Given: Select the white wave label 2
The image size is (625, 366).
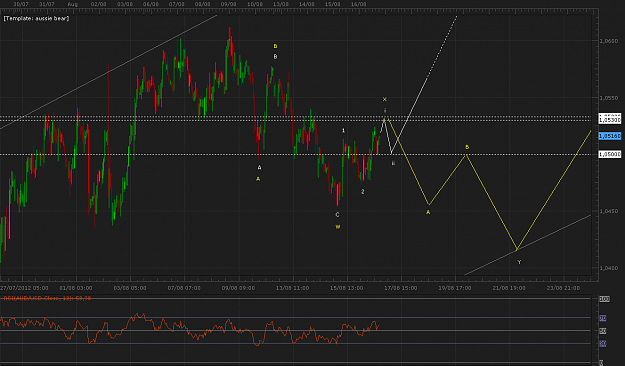Looking at the screenshot, I should point(363,192).
